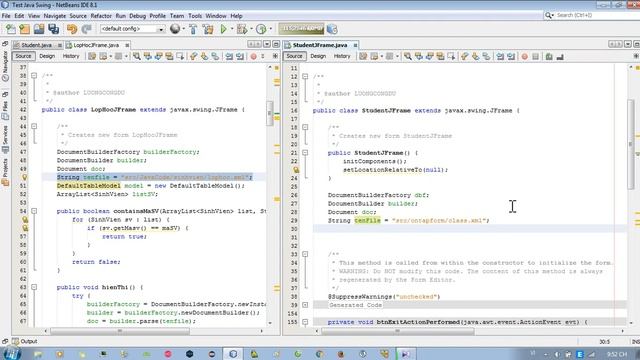Screen dimensions: 640x360
Task: Open the document list dropdown in left editor
Action: tap(267, 44)
